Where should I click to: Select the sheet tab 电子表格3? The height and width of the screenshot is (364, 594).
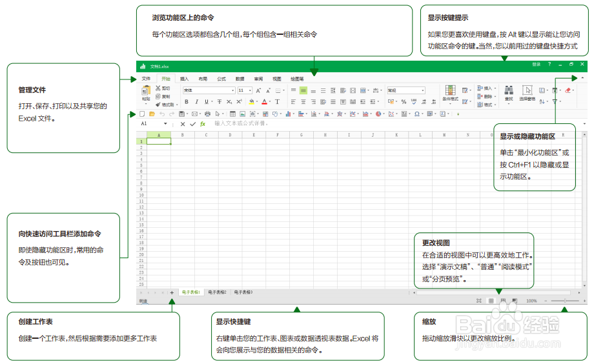click(243, 292)
